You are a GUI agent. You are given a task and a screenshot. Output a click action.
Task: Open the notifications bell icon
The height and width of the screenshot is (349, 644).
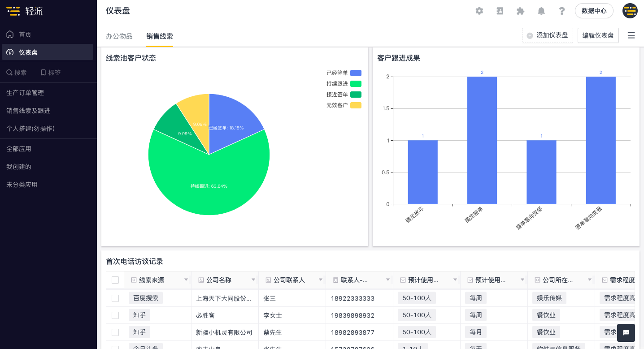541,11
